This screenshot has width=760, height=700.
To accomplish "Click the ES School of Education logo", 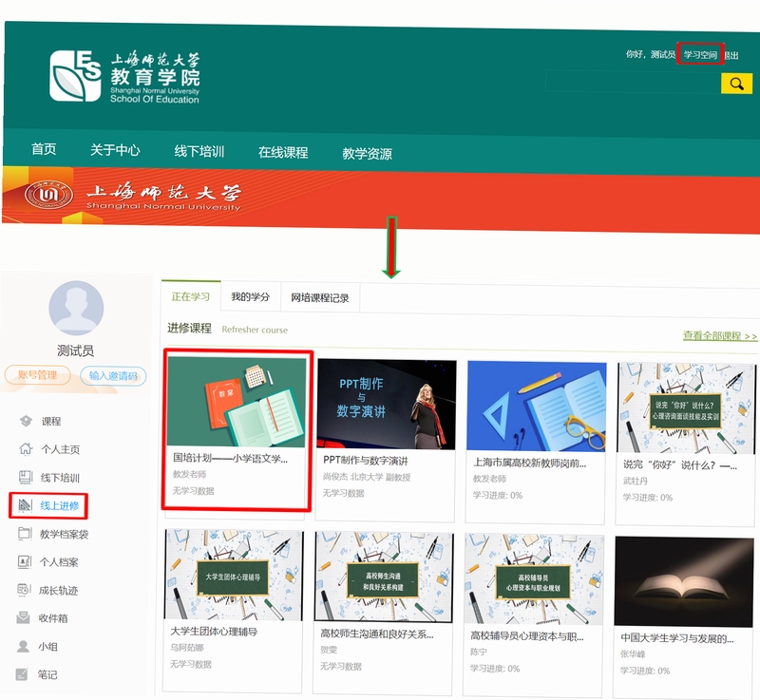I will (125, 77).
